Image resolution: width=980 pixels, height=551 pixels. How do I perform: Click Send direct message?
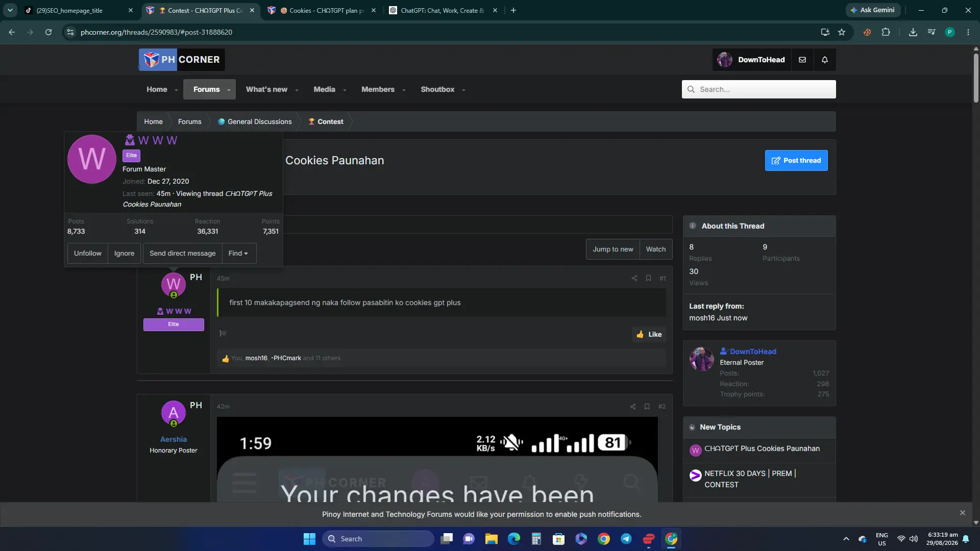click(x=183, y=254)
